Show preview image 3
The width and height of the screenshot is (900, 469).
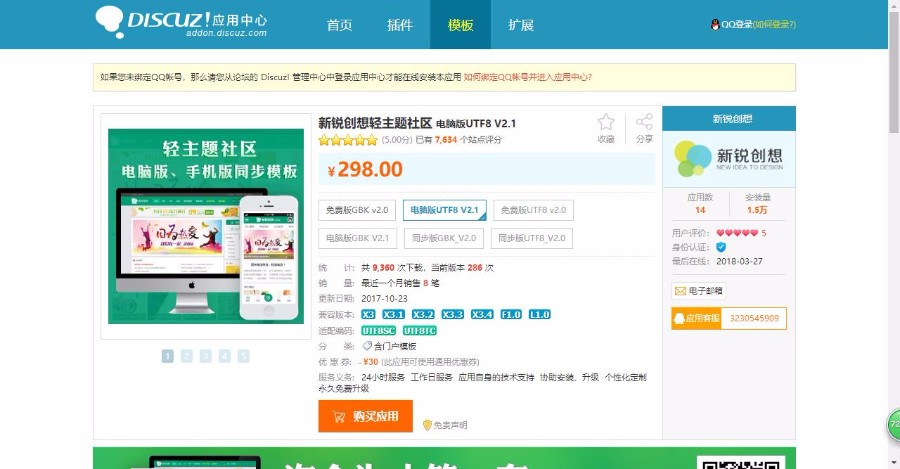(205, 356)
